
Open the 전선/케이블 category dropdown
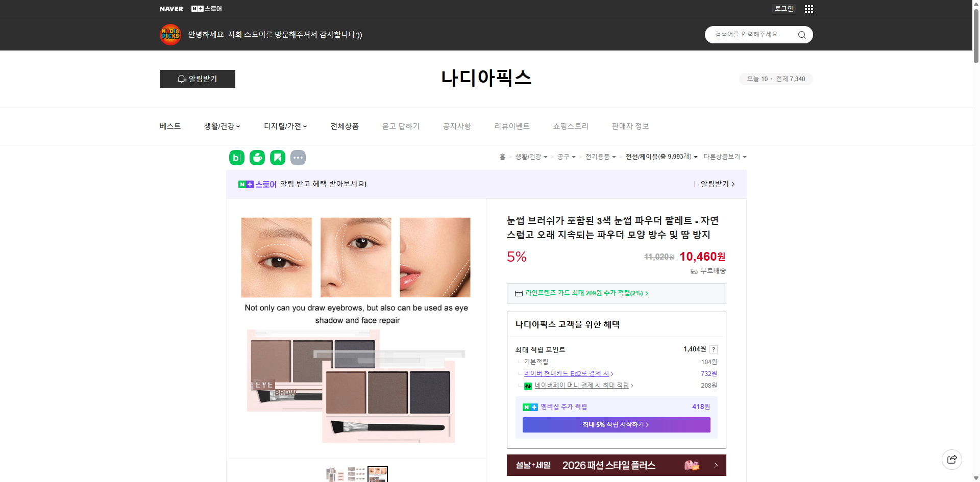[x=660, y=157]
